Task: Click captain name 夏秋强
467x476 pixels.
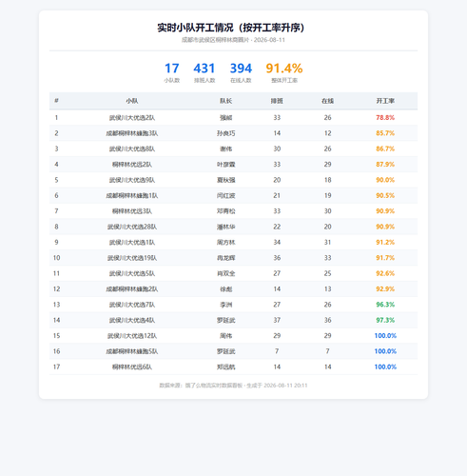Action: (226, 180)
